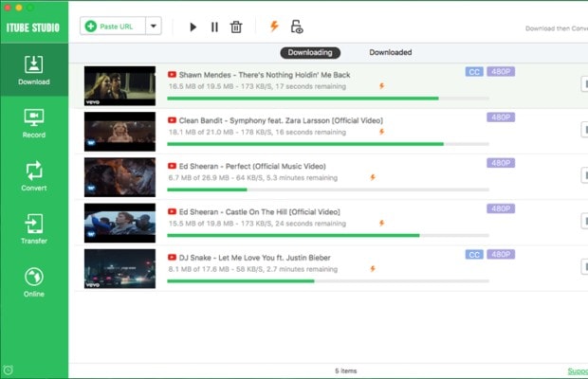
Task: Click Shawn Mendes download progress bar
Action: click(328, 99)
